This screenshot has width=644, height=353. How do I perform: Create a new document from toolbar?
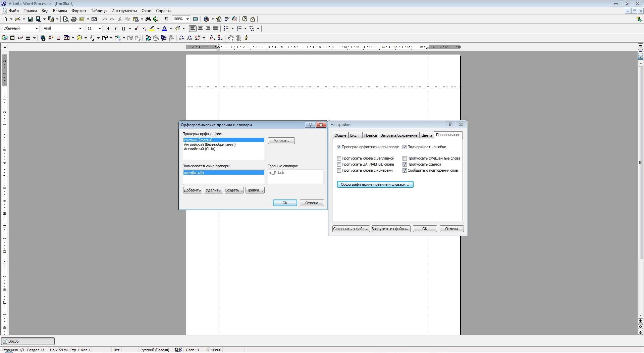tap(5, 19)
